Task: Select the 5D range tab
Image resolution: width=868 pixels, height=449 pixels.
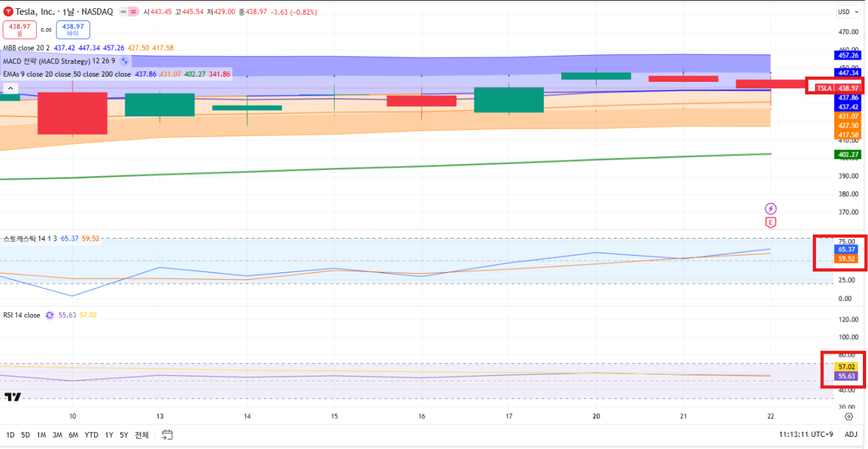Action: 26,435
